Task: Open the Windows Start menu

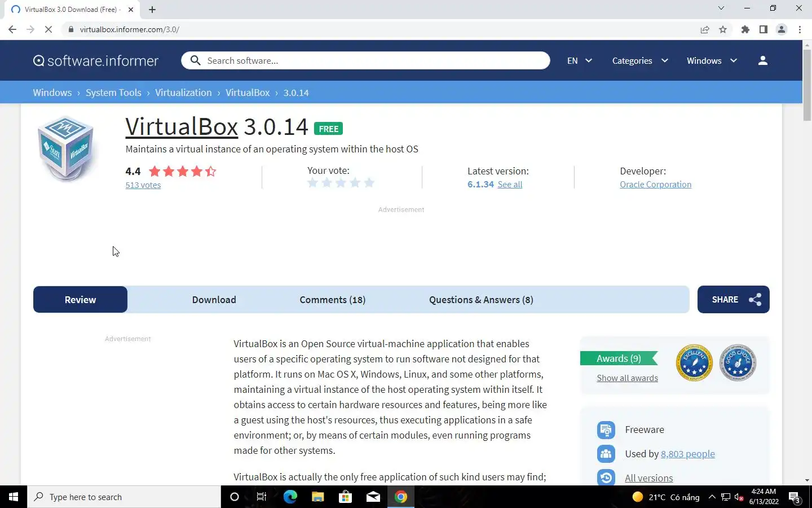Action: coord(14,497)
